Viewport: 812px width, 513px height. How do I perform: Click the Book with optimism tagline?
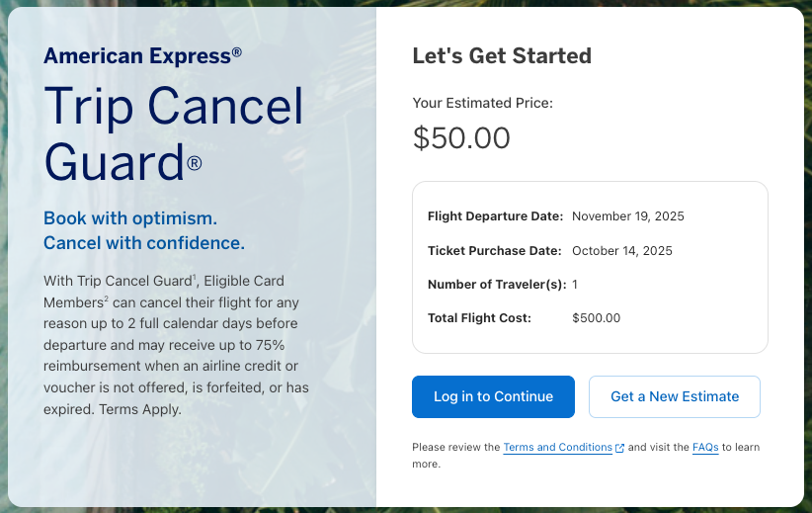click(130, 218)
